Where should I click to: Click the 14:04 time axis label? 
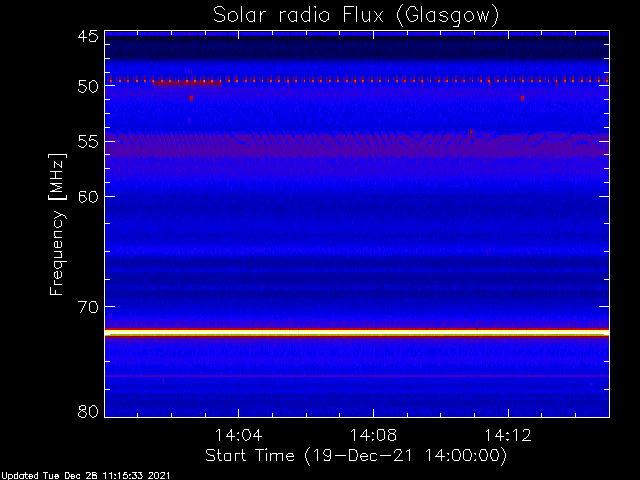(238, 435)
